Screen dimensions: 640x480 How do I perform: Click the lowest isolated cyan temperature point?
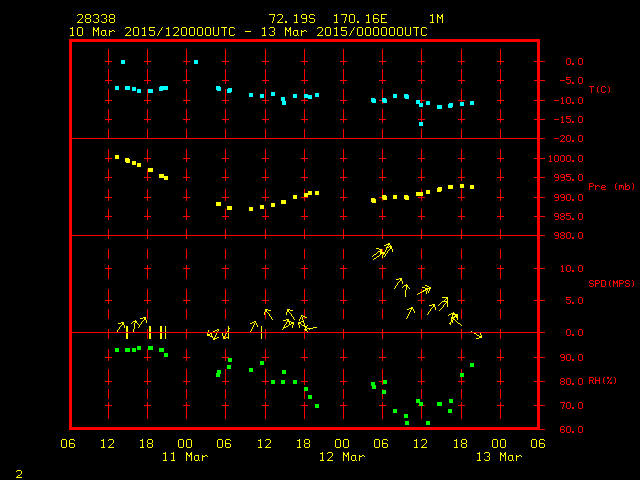tap(421, 124)
